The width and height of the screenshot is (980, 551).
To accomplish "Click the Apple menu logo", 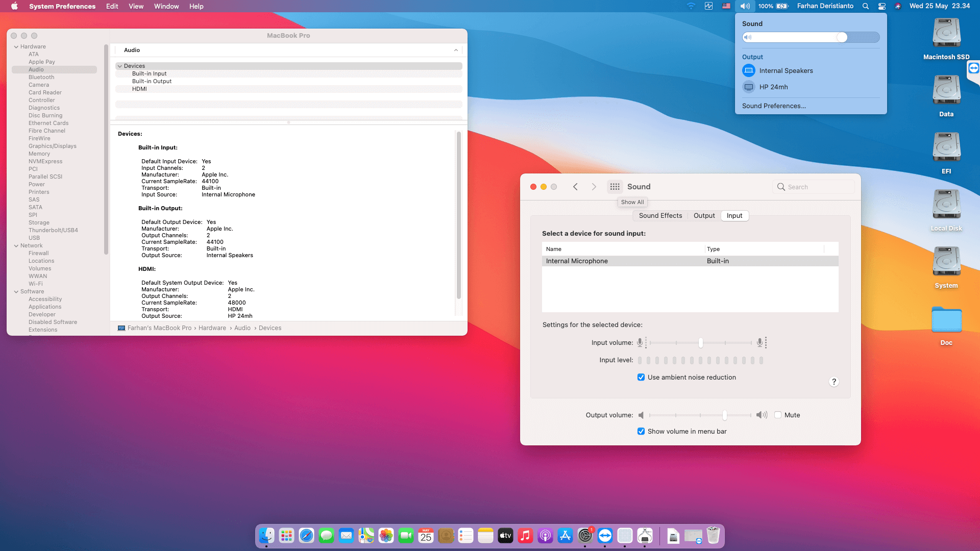I will click(14, 6).
